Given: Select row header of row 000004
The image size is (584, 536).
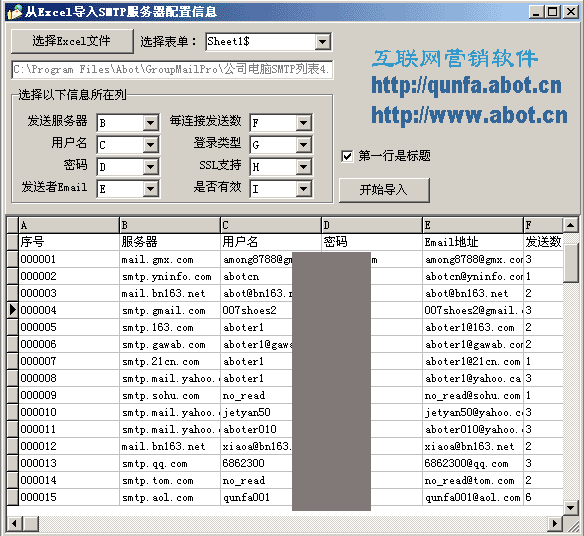Looking at the screenshot, I should click(x=13, y=310).
